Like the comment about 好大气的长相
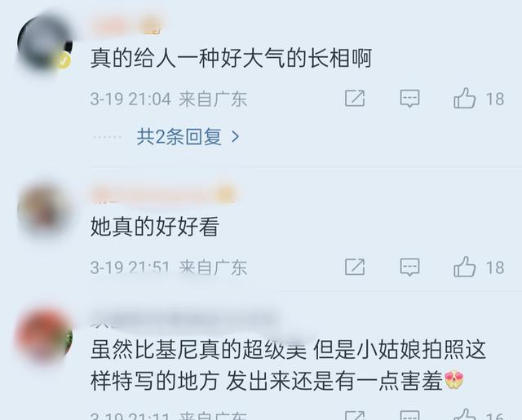Screen dimensions: 522x420 pos(464,98)
